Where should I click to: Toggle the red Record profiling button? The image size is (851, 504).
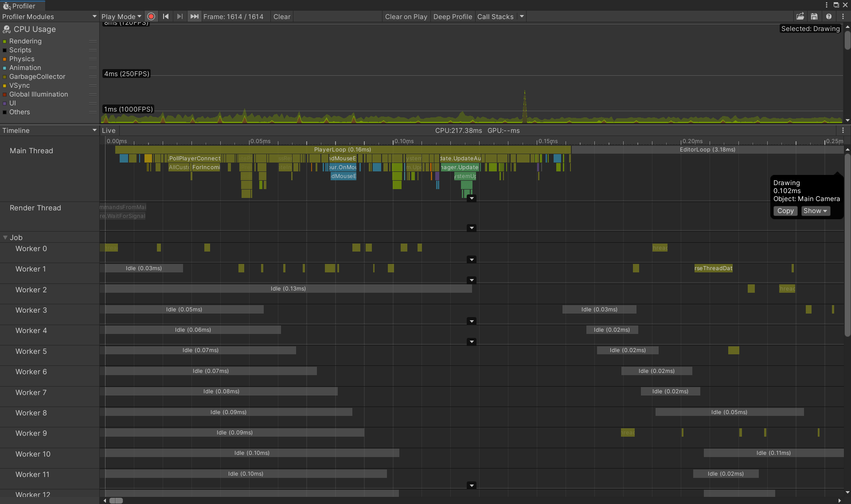pos(151,16)
